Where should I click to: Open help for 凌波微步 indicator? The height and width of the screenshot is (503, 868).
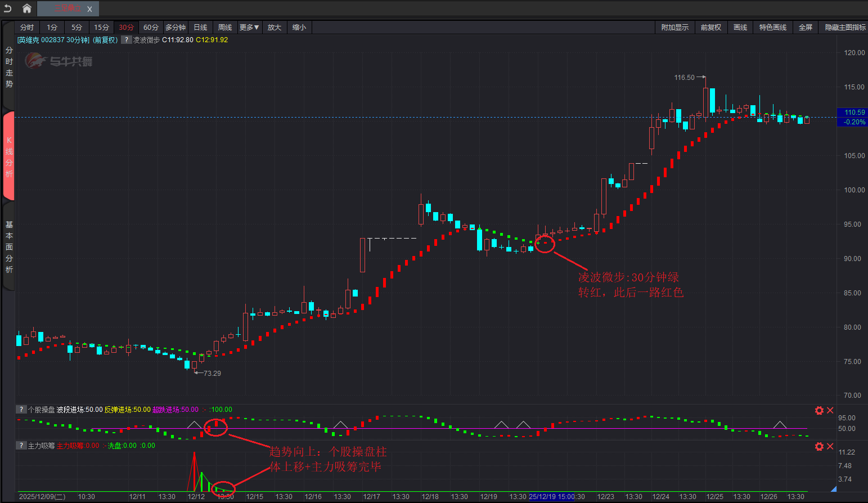[127, 40]
